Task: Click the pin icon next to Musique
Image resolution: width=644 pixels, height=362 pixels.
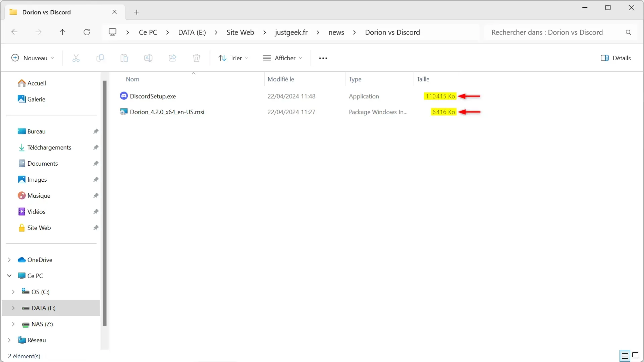Action: [96, 195]
